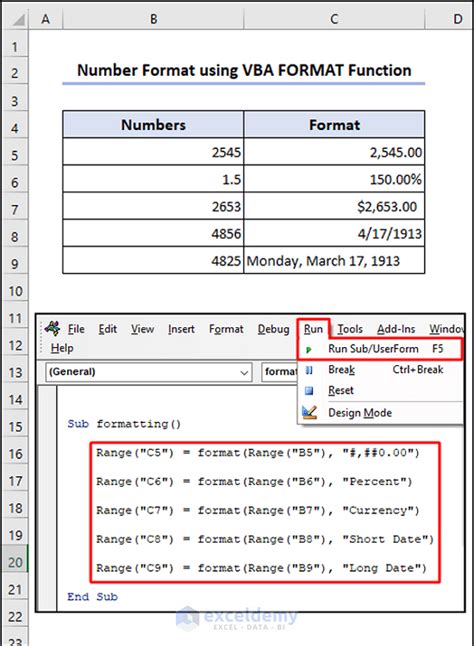The image size is (474, 646).
Task: Click cell containing 1.5
Action: (153, 179)
